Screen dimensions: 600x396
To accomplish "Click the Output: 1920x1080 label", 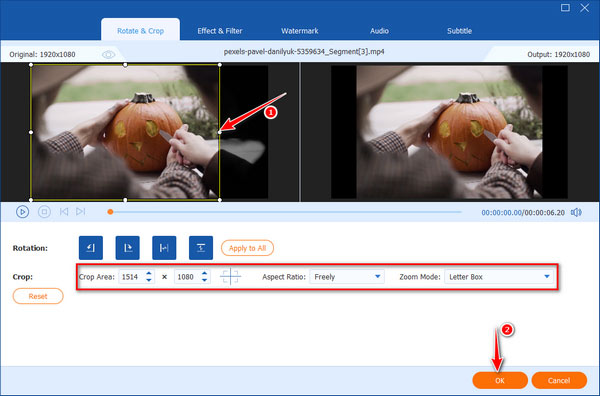I will point(558,54).
